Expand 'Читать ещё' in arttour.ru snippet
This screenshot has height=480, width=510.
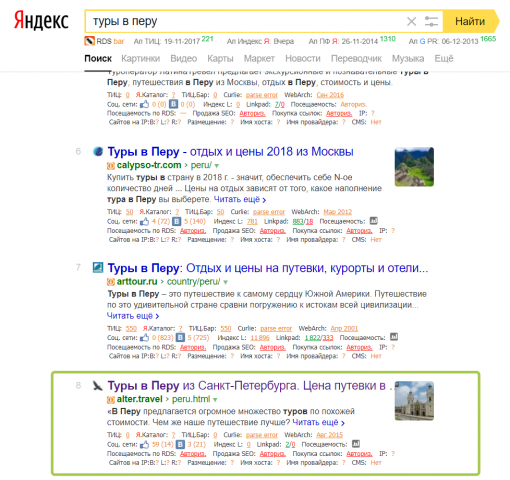(133, 316)
